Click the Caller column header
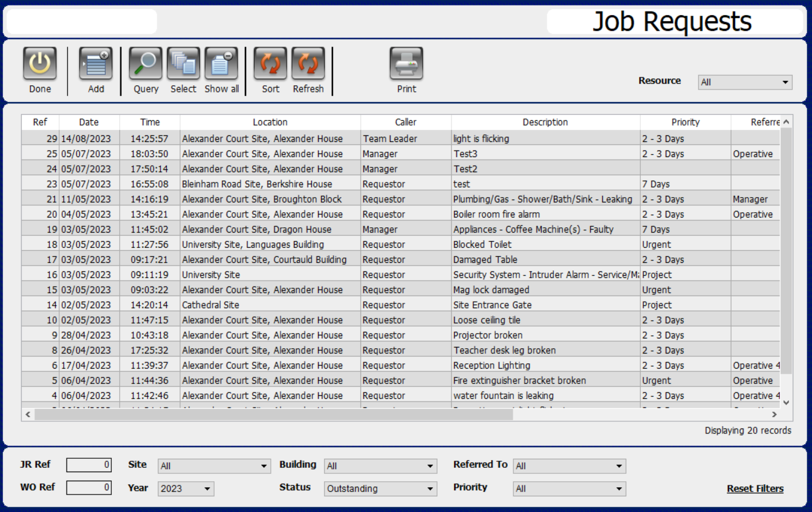This screenshot has height=512, width=812. pyautogui.click(x=406, y=122)
